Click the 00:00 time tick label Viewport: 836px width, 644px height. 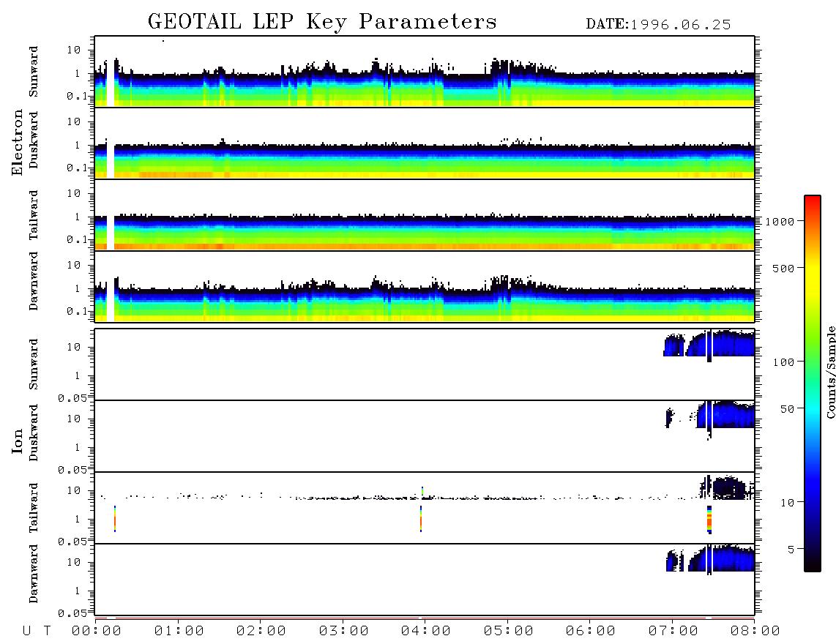(x=97, y=632)
